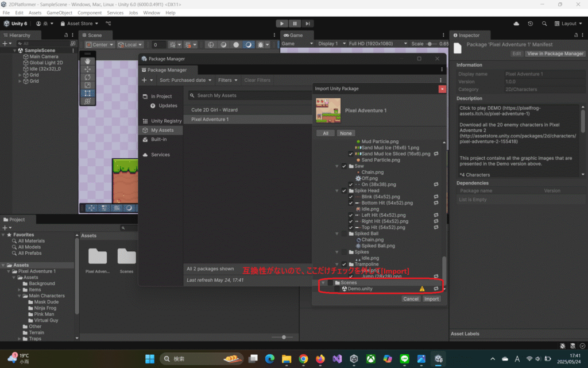Viewport: 588px width, 368px height.
Task: Open the Local orientation dropdown
Action: tap(130, 45)
